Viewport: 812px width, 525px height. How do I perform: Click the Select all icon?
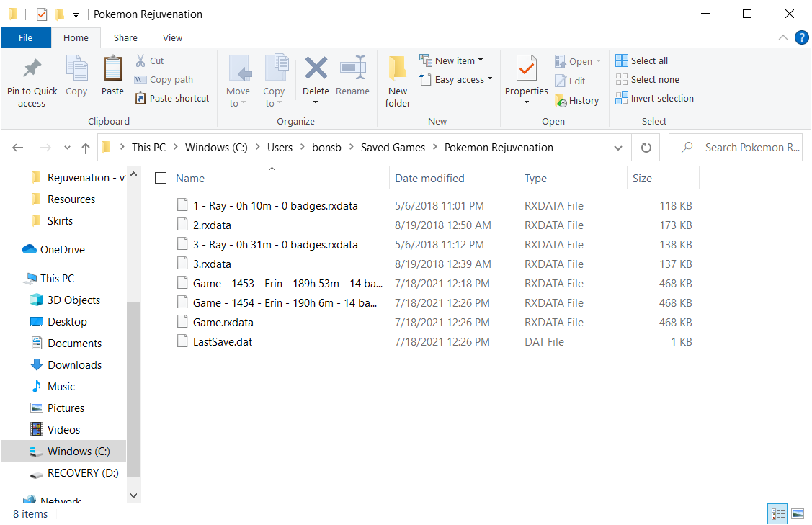click(621, 60)
